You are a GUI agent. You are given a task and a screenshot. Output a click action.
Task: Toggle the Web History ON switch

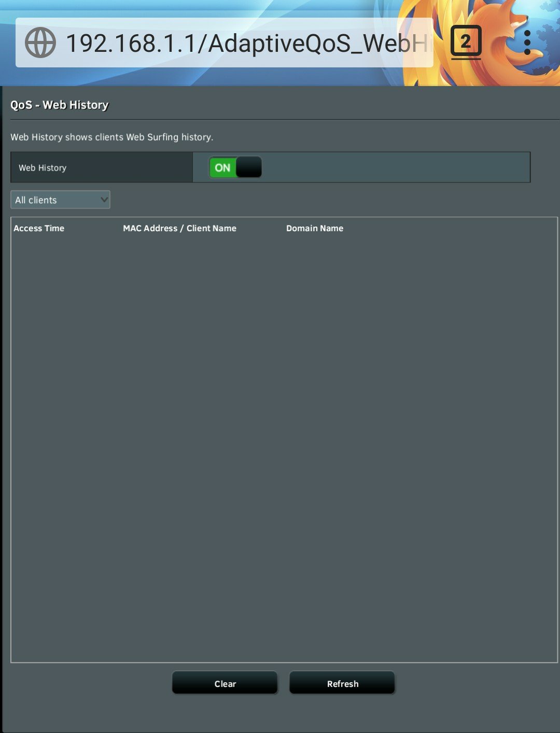pos(235,167)
